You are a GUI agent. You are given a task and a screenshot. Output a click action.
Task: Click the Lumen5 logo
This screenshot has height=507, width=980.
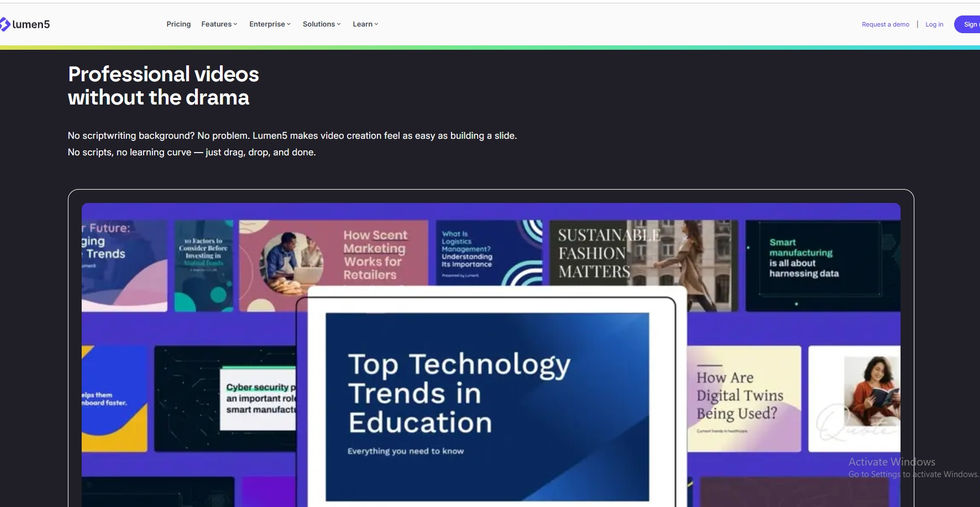click(x=24, y=24)
